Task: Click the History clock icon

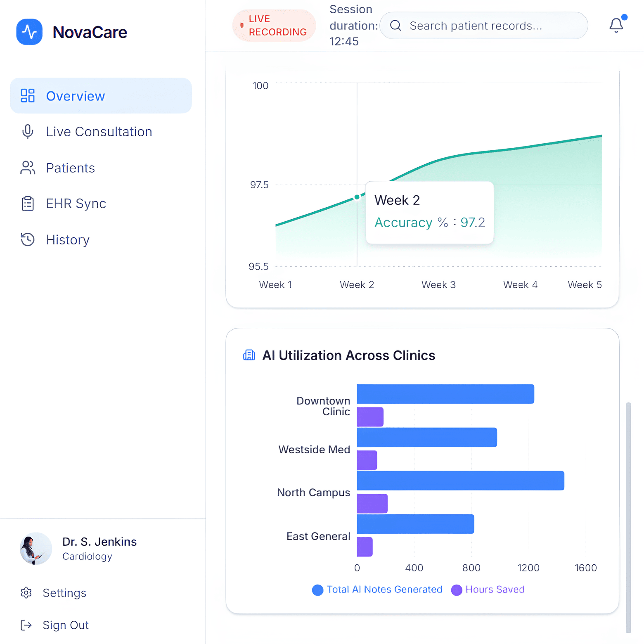Action: (x=28, y=239)
